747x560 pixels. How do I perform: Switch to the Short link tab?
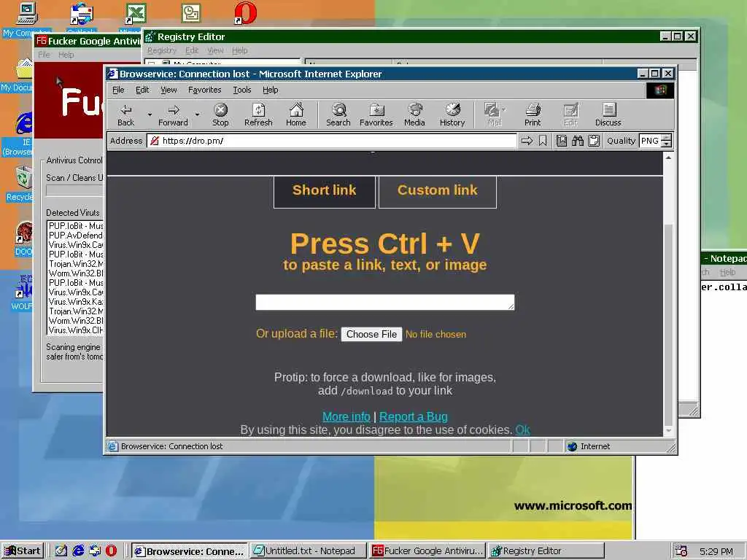325,192
